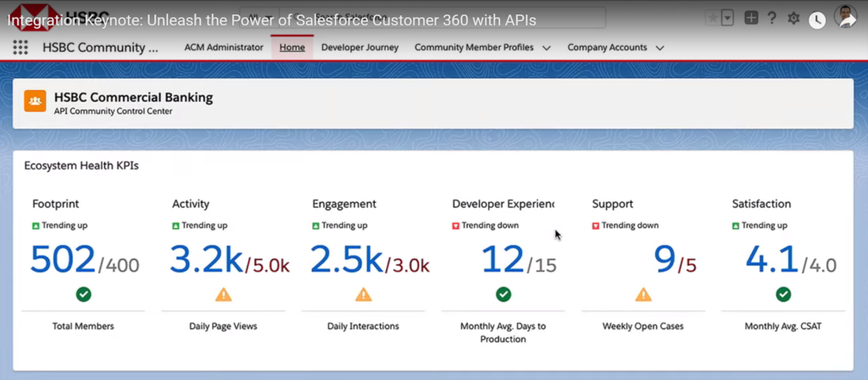Open the App Launcher dots grid
This screenshot has height=380, width=868.
point(20,47)
